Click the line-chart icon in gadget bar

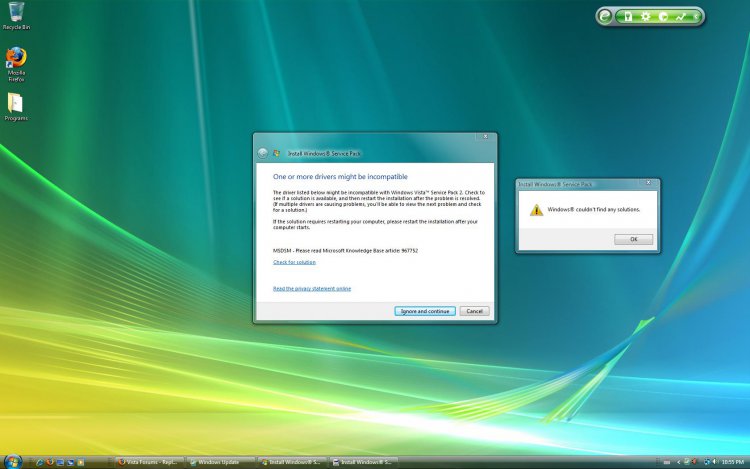[x=680, y=17]
